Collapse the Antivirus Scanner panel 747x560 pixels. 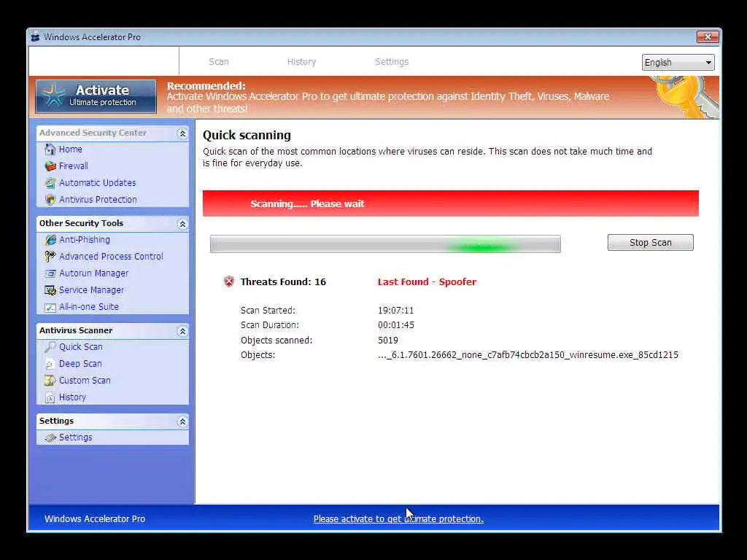(182, 331)
